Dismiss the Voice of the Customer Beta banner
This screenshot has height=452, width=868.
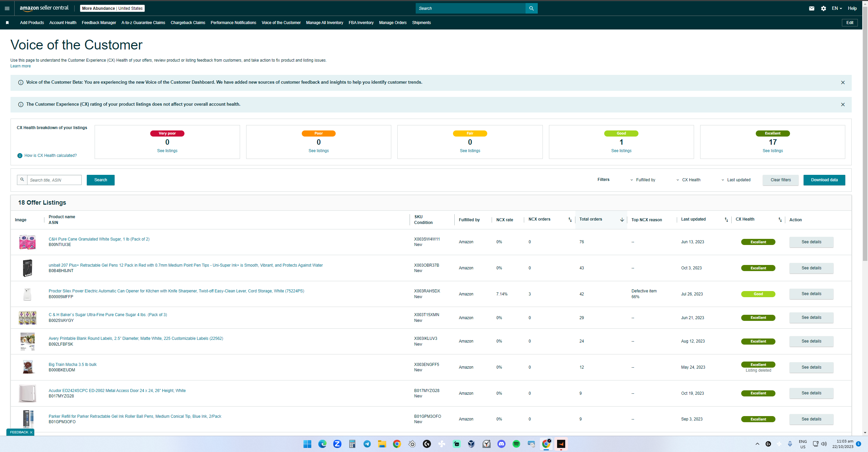843,83
